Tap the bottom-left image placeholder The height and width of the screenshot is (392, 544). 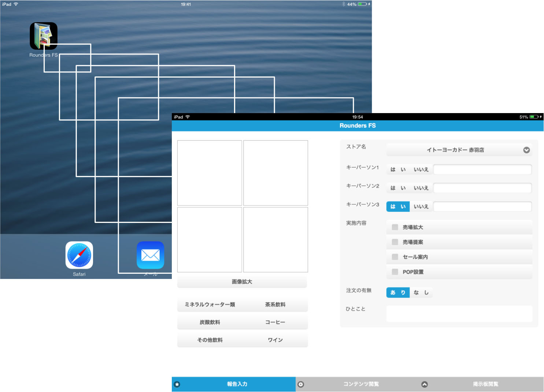tap(210, 240)
